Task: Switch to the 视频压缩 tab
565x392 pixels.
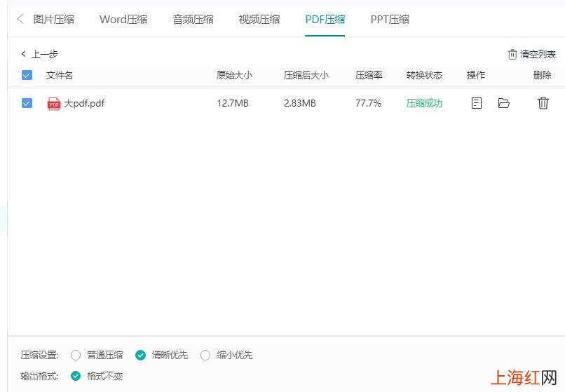Action: [259, 19]
